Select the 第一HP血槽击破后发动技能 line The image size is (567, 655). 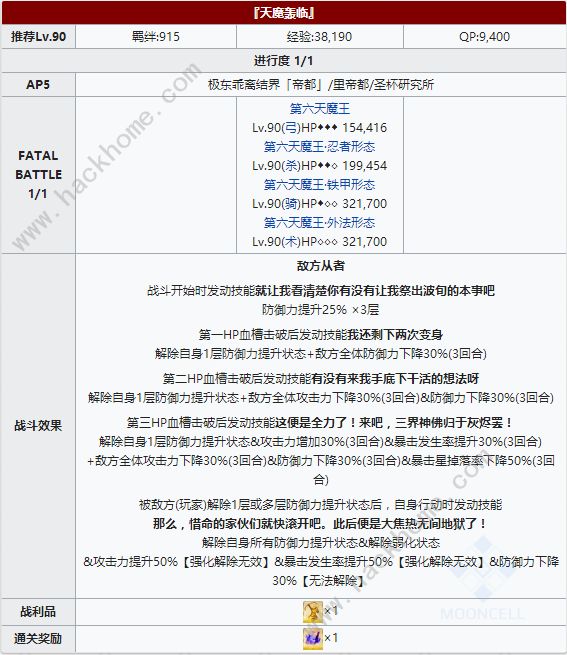point(320,335)
